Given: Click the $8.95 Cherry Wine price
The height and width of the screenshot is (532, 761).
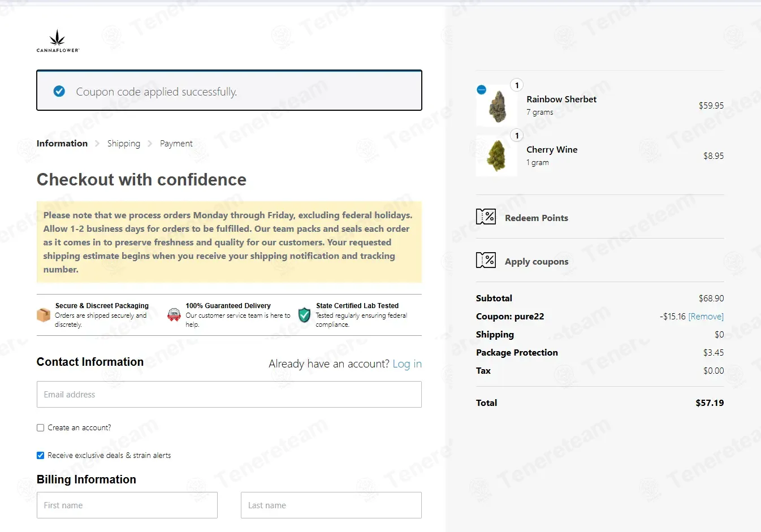Looking at the screenshot, I should coord(714,156).
